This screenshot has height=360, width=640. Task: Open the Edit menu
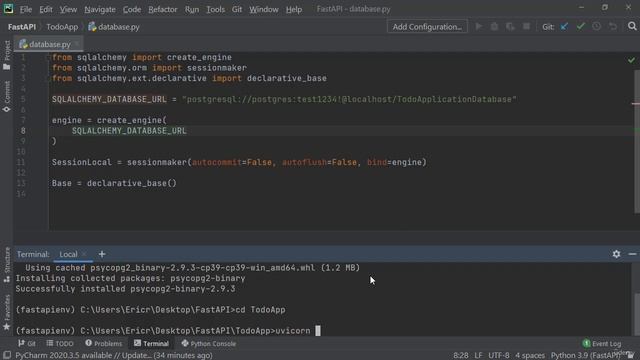click(x=46, y=9)
